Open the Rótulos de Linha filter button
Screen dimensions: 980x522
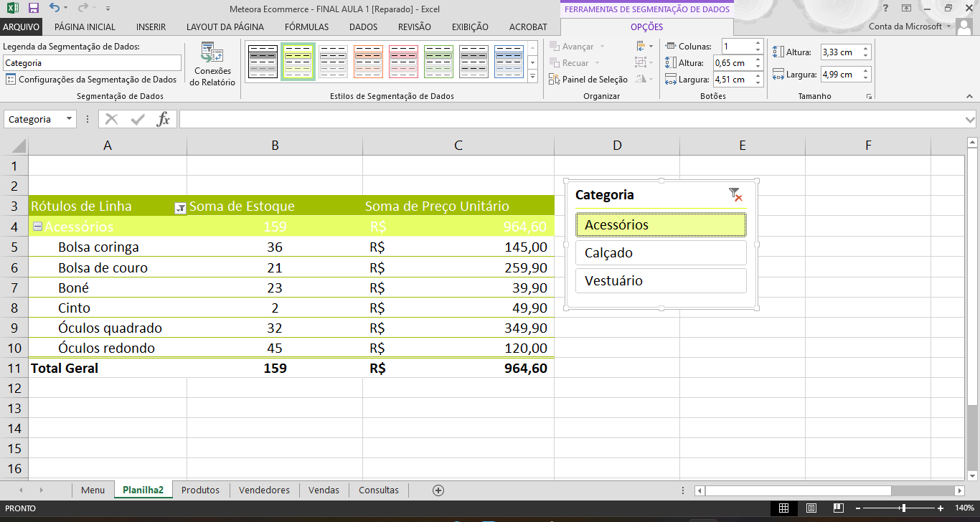click(180, 208)
